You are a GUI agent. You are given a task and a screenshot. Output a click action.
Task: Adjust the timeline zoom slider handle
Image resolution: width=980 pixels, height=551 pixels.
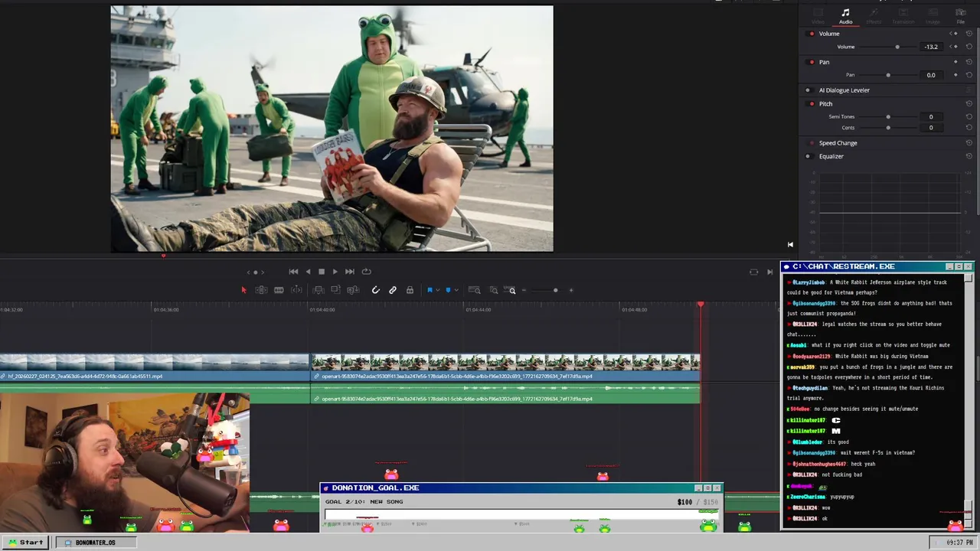(x=556, y=290)
